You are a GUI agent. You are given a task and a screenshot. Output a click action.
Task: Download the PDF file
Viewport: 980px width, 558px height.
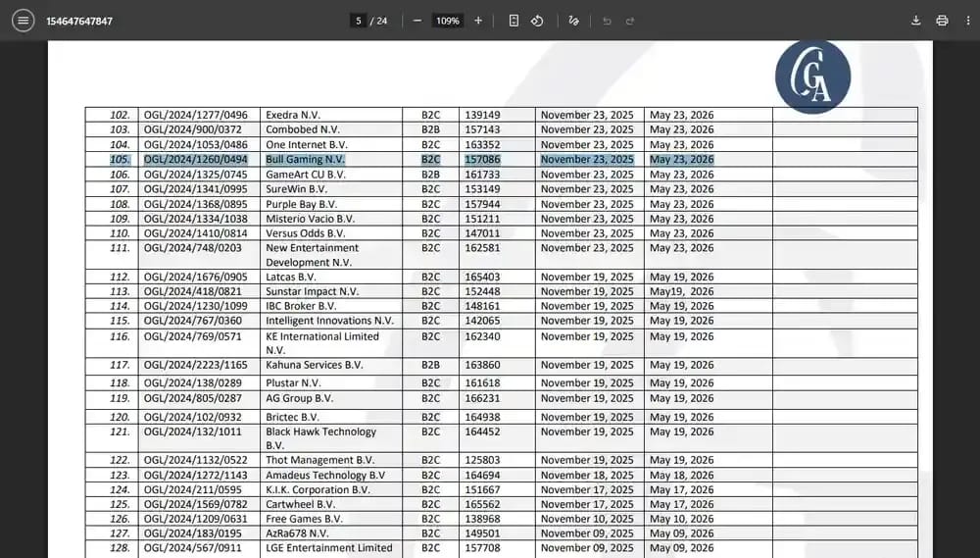click(x=915, y=21)
